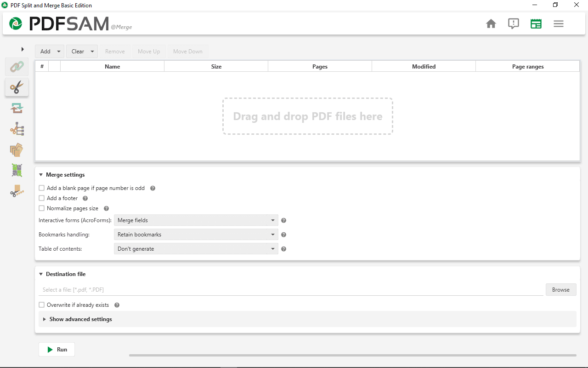Click the Move Up button
Image resolution: width=588 pixels, height=368 pixels.
pos(149,52)
